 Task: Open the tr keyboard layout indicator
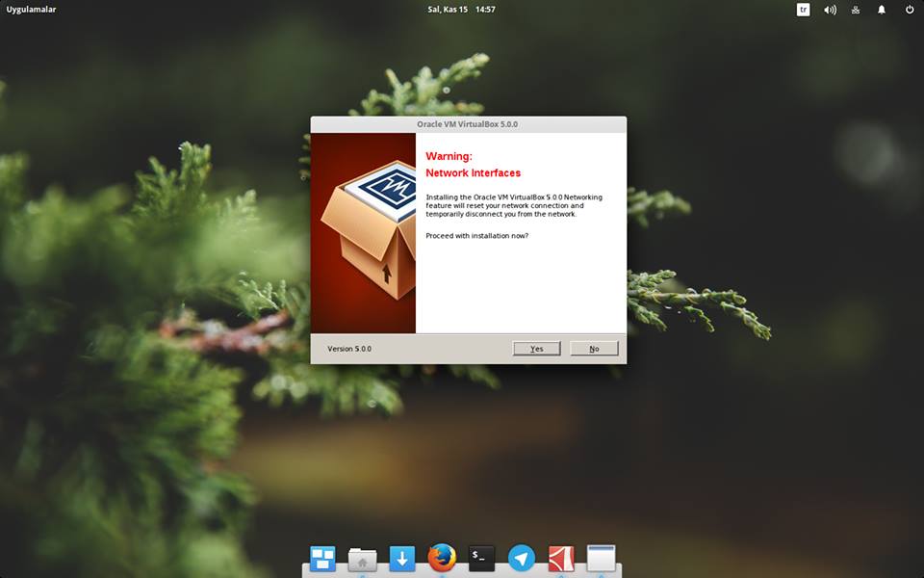click(x=803, y=10)
